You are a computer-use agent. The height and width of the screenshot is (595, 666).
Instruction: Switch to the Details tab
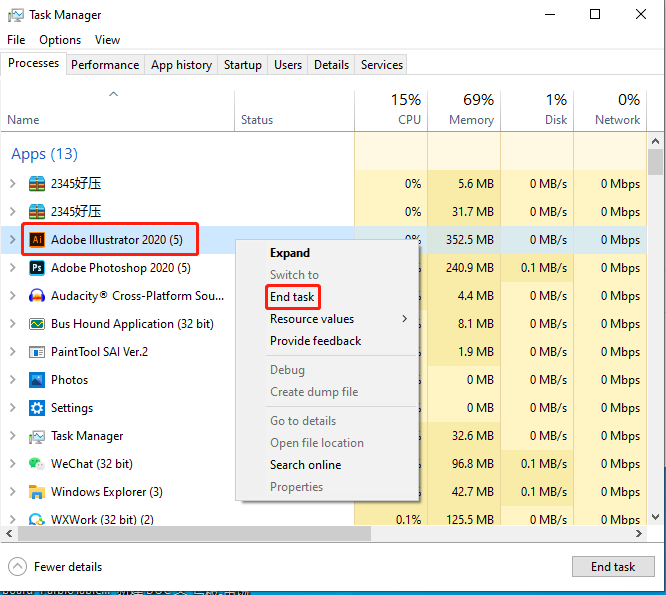(331, 65)
